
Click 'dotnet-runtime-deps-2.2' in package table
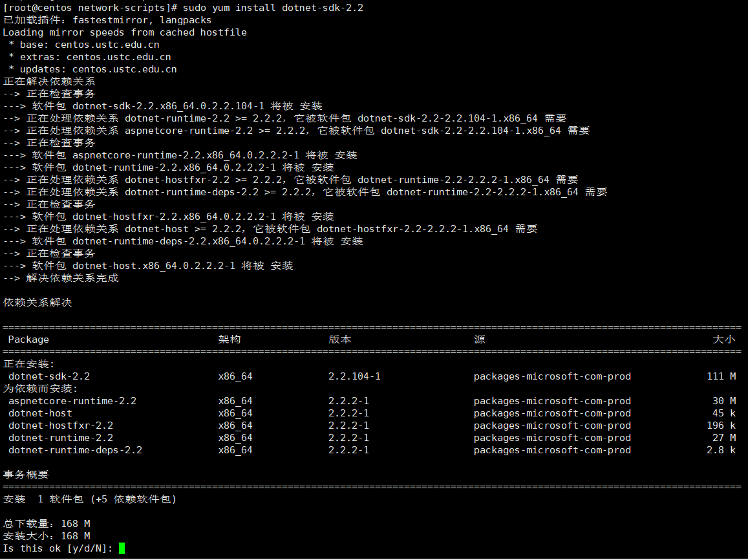click(76, 450)
